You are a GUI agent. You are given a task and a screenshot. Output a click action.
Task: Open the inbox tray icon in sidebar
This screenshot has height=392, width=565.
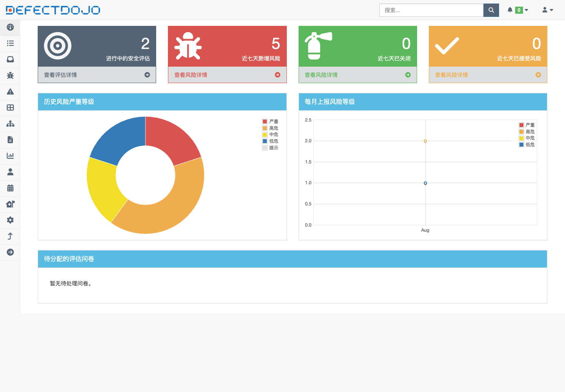(10, 59)
